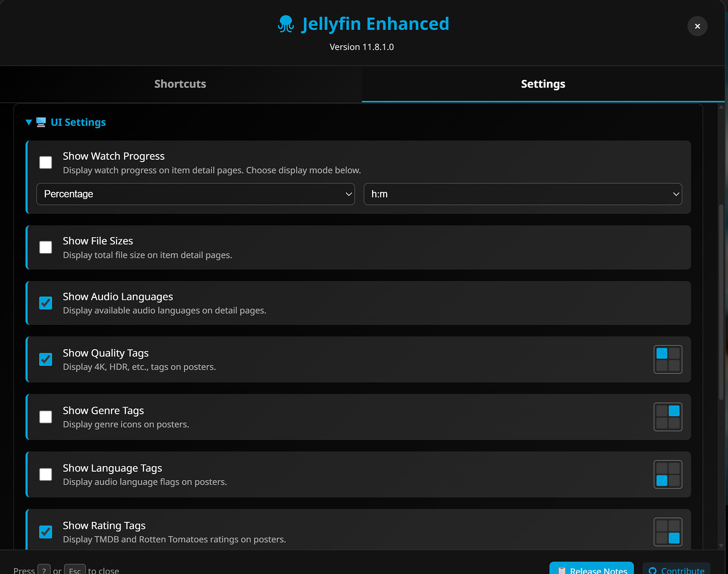
Task: Select bottom-left corner cell for Quality Tags
Action: 662,366
